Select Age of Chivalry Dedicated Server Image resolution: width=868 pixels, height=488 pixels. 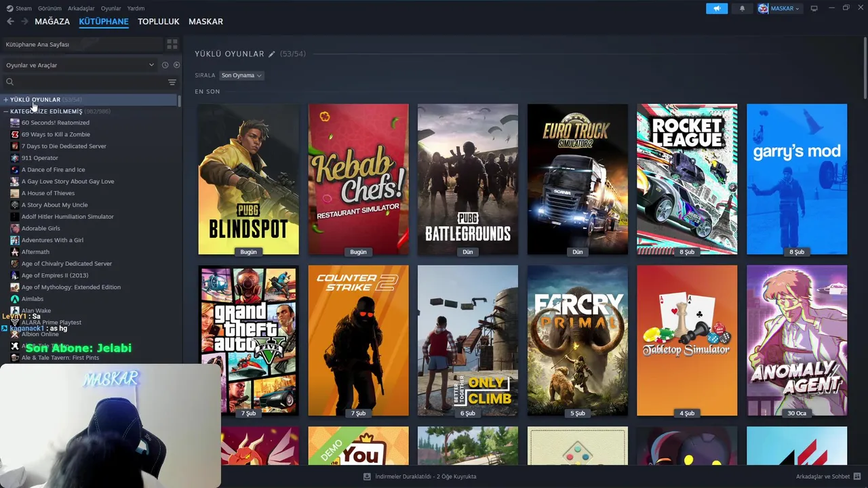66,264
